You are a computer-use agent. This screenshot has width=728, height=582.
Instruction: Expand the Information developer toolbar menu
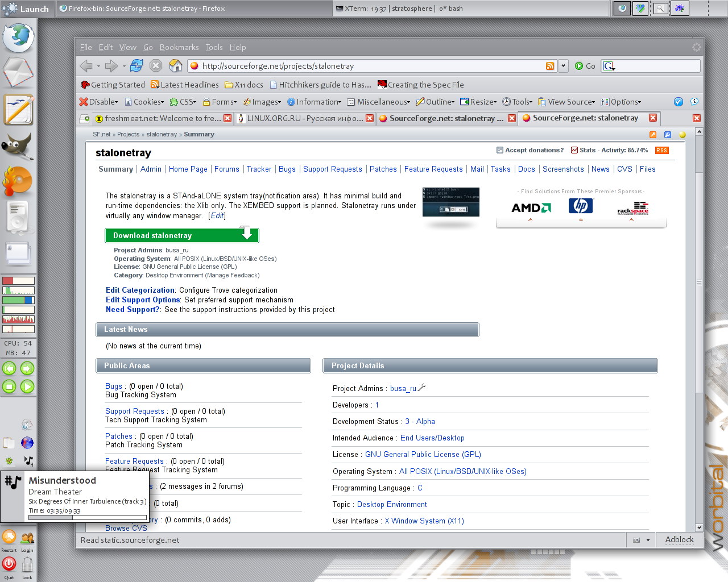[315, 102]
